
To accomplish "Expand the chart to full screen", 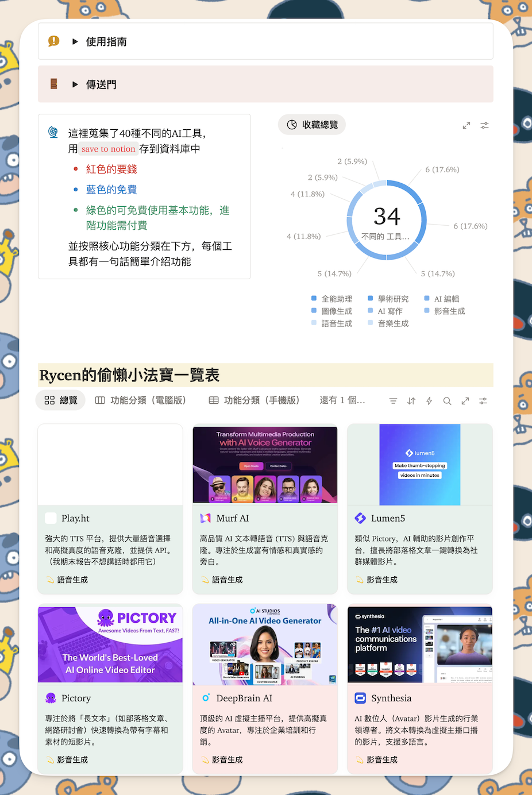I will [x=467, y=125].
